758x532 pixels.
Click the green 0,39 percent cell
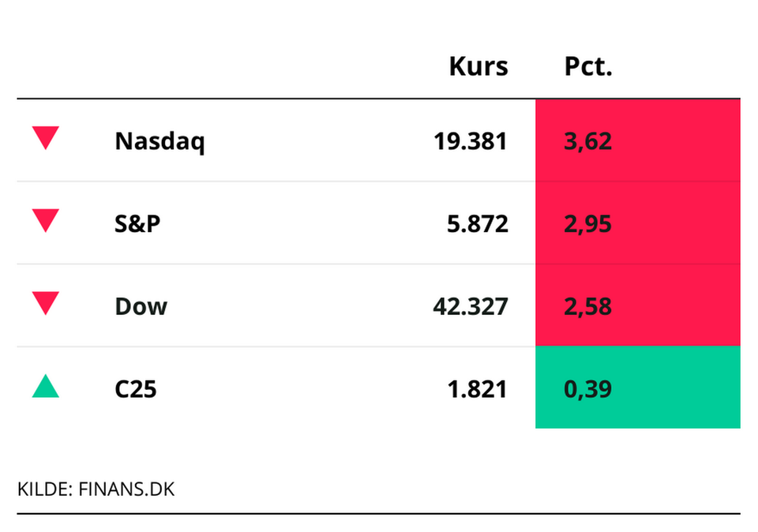tap(637, 388)
